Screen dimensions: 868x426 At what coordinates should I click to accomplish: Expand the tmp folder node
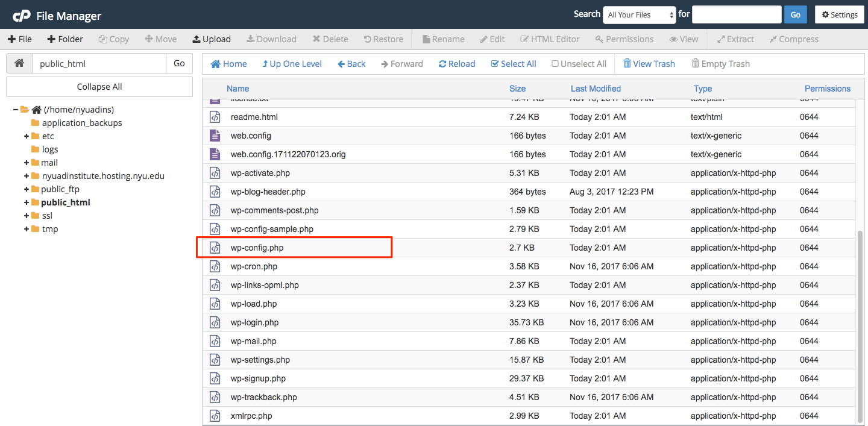pos(27,229)
